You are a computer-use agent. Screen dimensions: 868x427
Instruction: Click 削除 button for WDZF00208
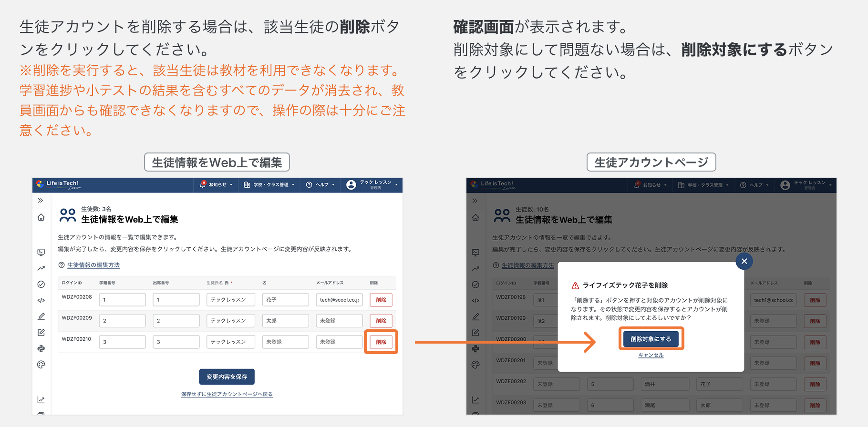tap(381, 300)
